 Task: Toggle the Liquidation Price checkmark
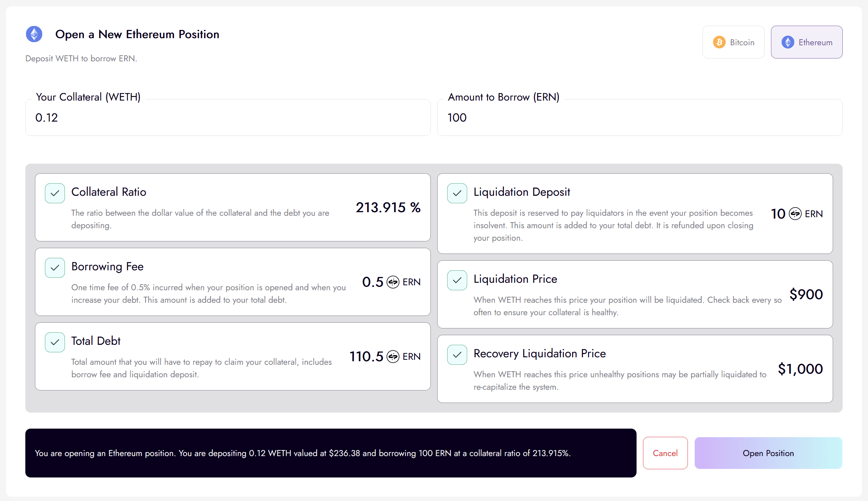(x=457, y=280)
